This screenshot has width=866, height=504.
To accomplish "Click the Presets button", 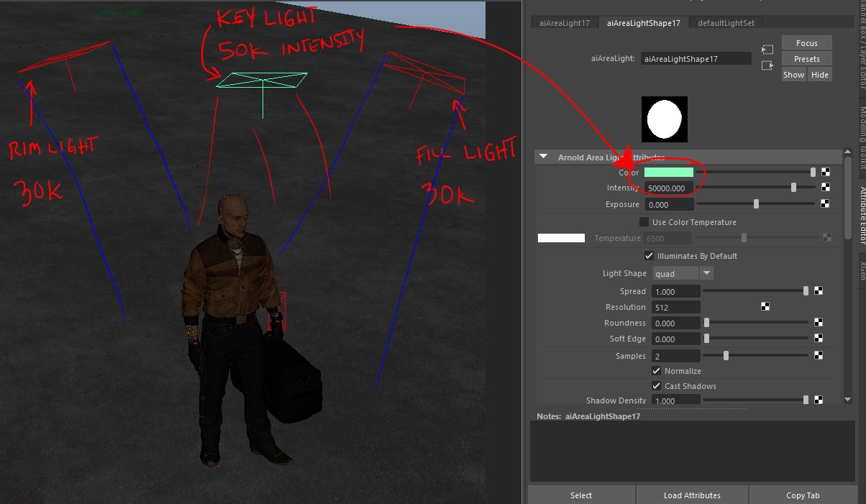I will tap(806, 59).
